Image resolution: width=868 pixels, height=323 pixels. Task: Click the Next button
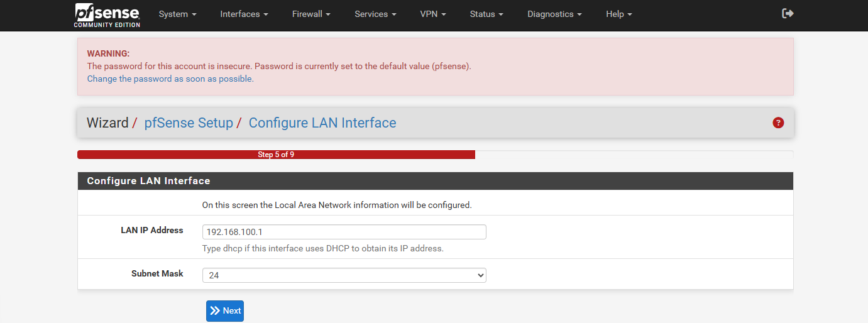coord(225,310)
